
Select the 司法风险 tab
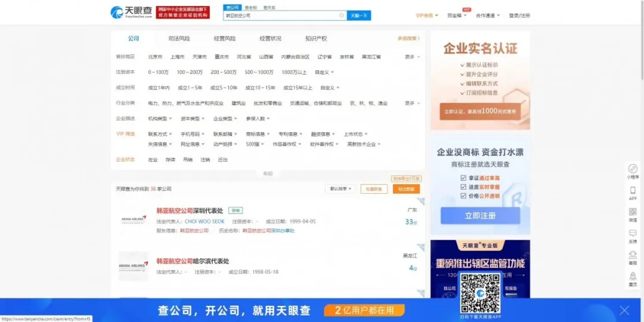click(179, 39)
